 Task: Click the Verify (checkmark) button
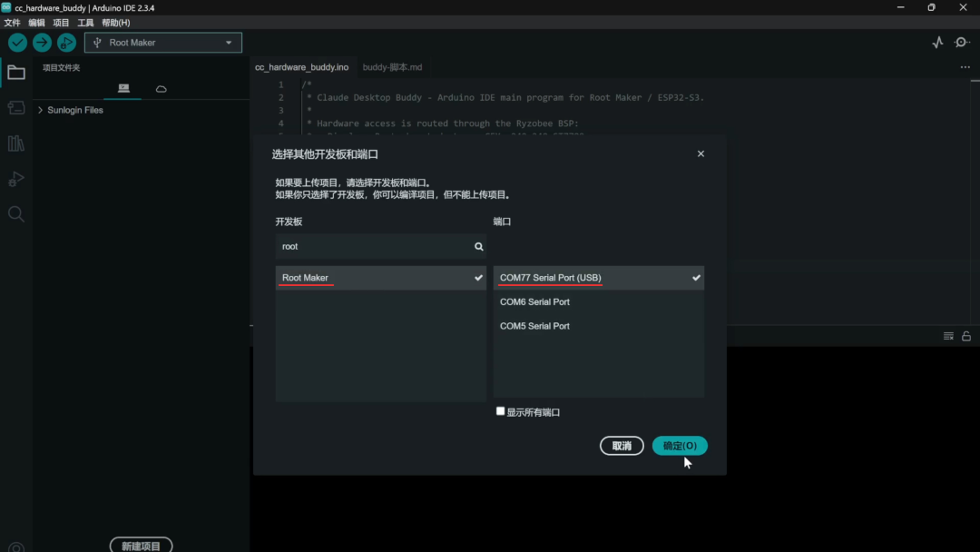17,43
